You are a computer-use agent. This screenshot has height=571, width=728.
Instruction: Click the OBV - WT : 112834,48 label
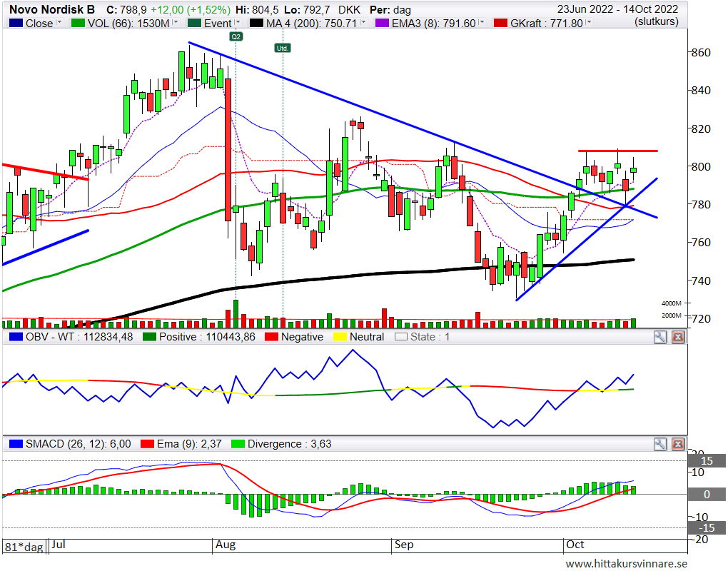[x=79, y=337]
